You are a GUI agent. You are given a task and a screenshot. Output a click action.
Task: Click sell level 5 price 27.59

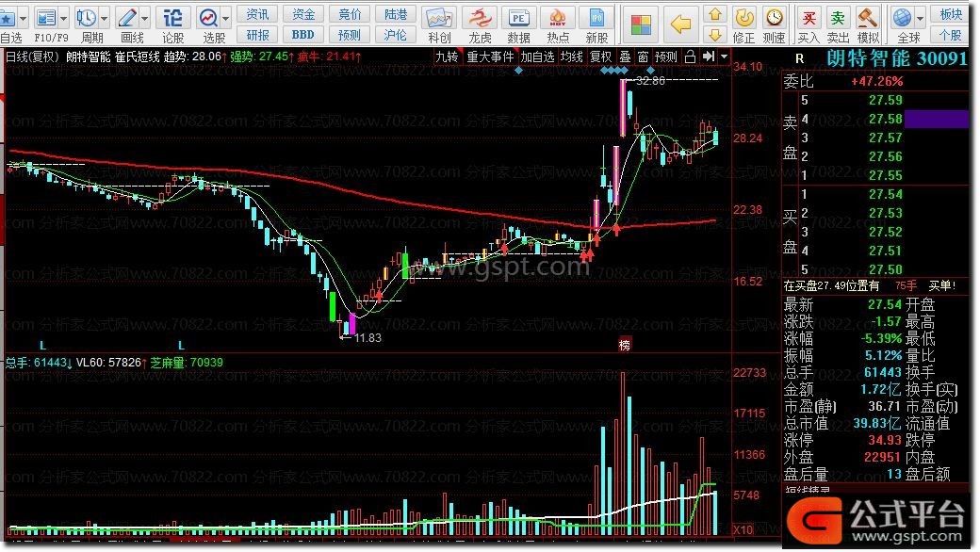(x=885, y=100)
